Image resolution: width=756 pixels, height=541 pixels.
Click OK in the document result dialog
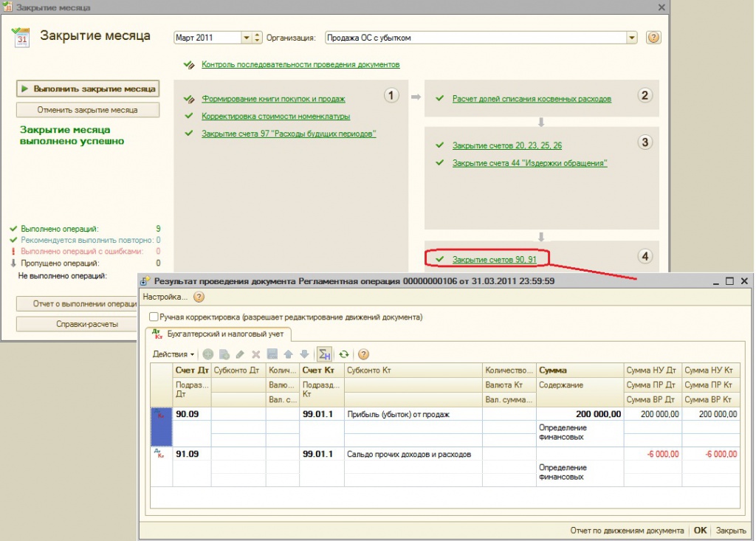click(700, 531)
